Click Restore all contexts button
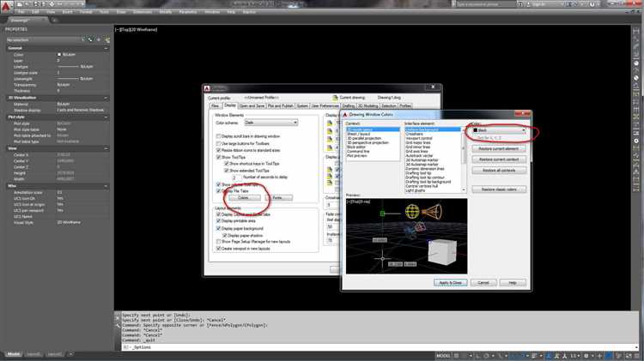644x361 pixels. pyautogui.click(x=499, y=171)
